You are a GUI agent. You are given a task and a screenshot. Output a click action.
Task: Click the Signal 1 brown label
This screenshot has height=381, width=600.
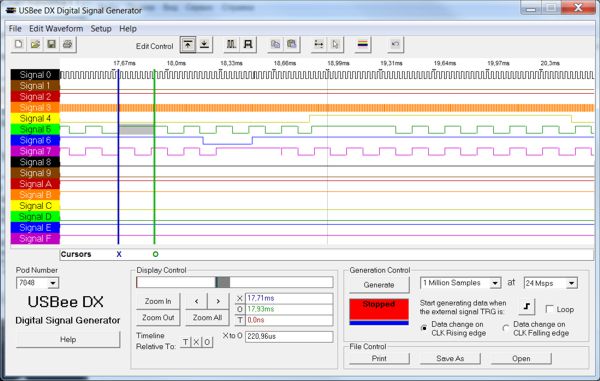point(35,86)
